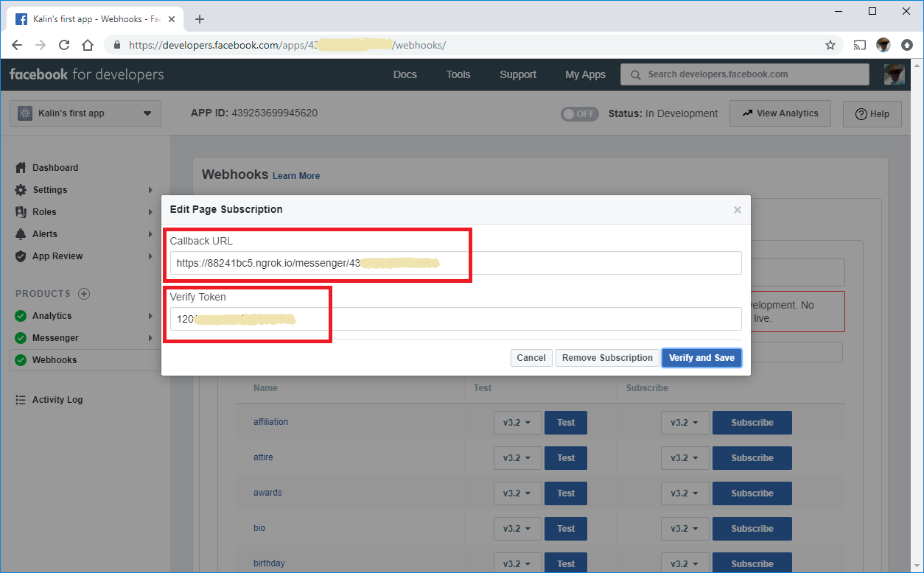924x573 pixels.
Task: Click the affiliation field name
Action: (x=270, y=422)
